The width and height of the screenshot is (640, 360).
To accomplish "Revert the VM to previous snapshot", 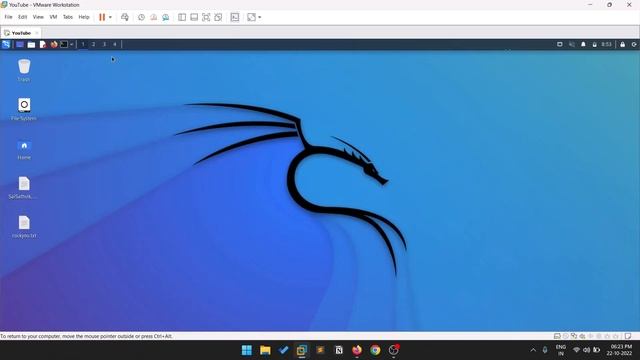I will [x=153, y=17].
